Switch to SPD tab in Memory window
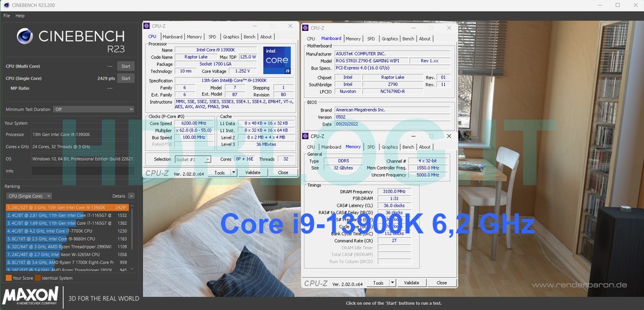Viewport: 644px width, 310px height. coord(371,147)
